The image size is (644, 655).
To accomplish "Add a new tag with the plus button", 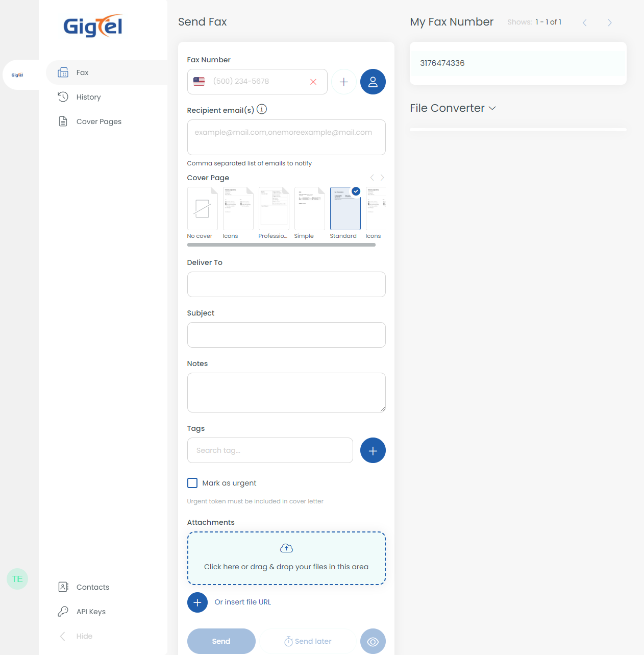I will (x=373, y=450).
